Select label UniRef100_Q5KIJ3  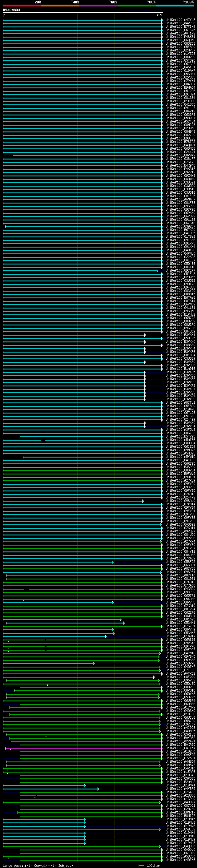coord(180,735)
